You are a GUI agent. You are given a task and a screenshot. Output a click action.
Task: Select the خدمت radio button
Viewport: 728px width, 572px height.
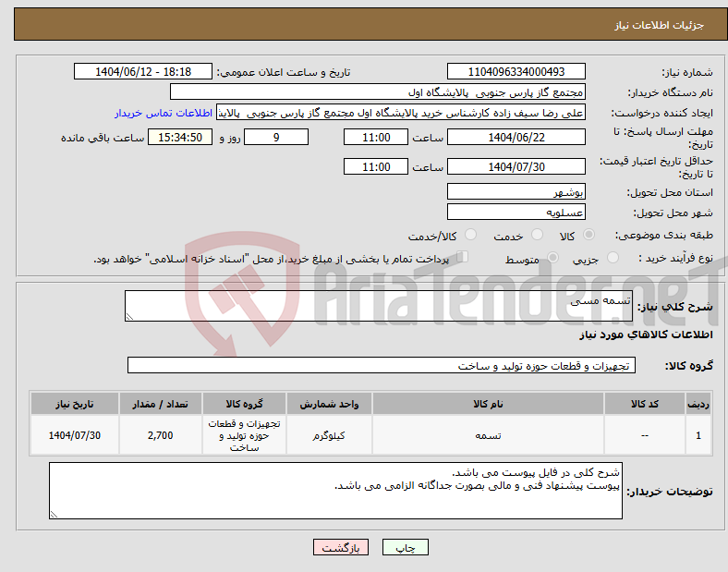537,235
